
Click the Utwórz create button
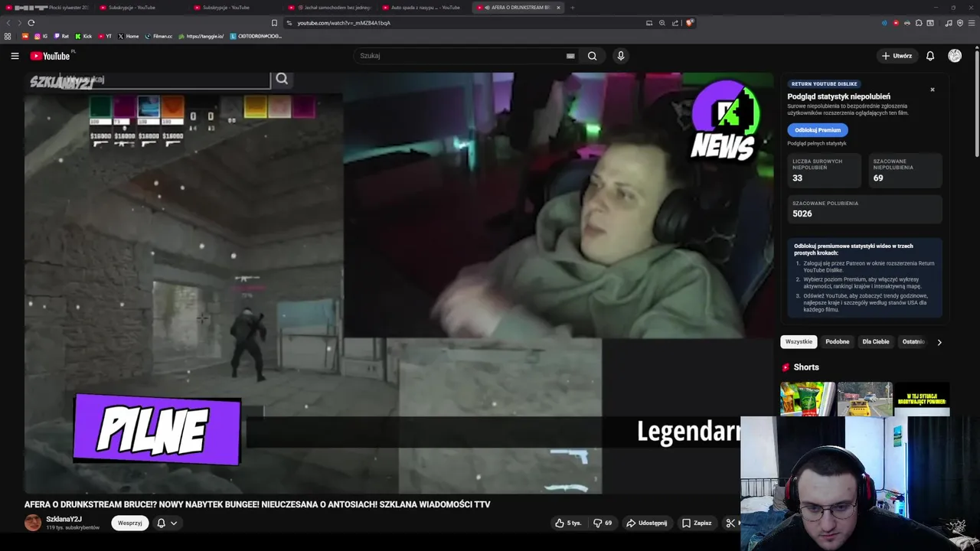pos(897,56)
